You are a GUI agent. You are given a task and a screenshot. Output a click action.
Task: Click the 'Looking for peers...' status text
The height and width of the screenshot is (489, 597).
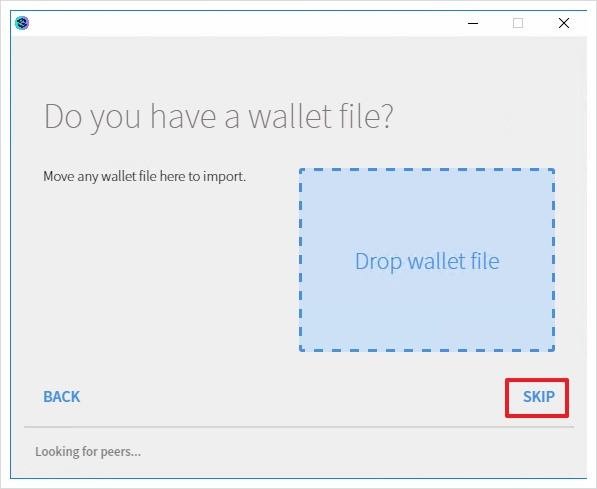point(88,452)
